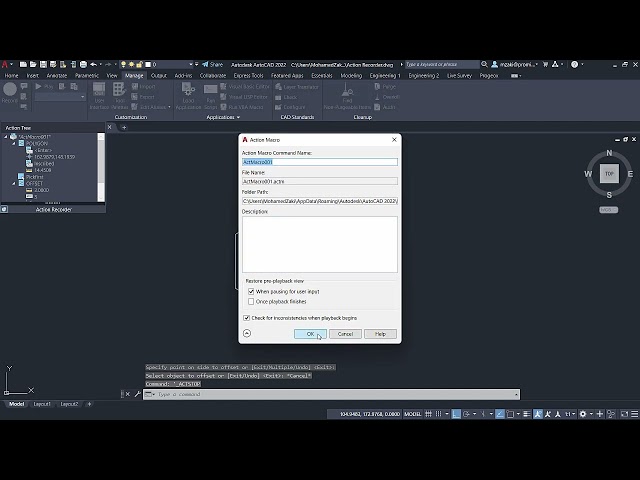Collapse dialog options with the round arrow button

(x=247, y=333)
